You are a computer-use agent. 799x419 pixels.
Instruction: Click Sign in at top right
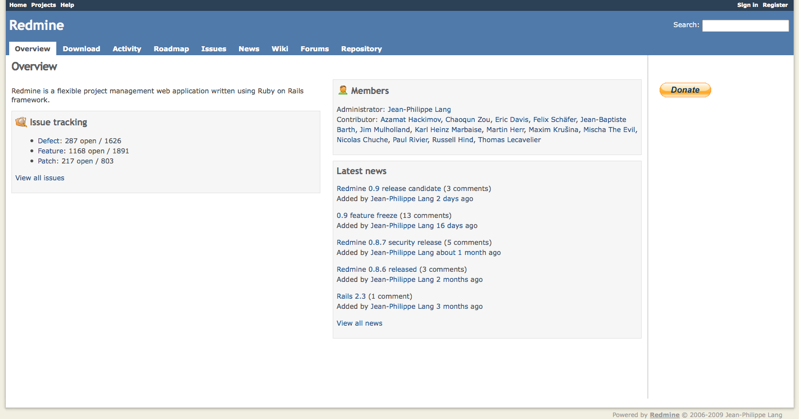coord(748,5)
